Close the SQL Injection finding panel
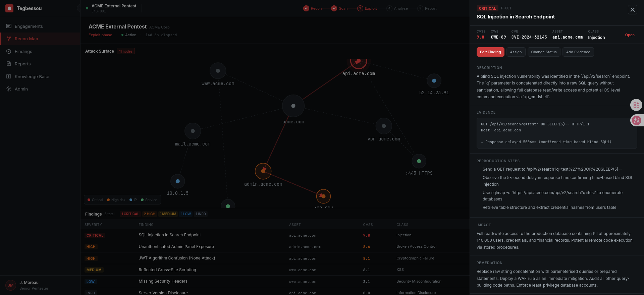 pos(632,10)
